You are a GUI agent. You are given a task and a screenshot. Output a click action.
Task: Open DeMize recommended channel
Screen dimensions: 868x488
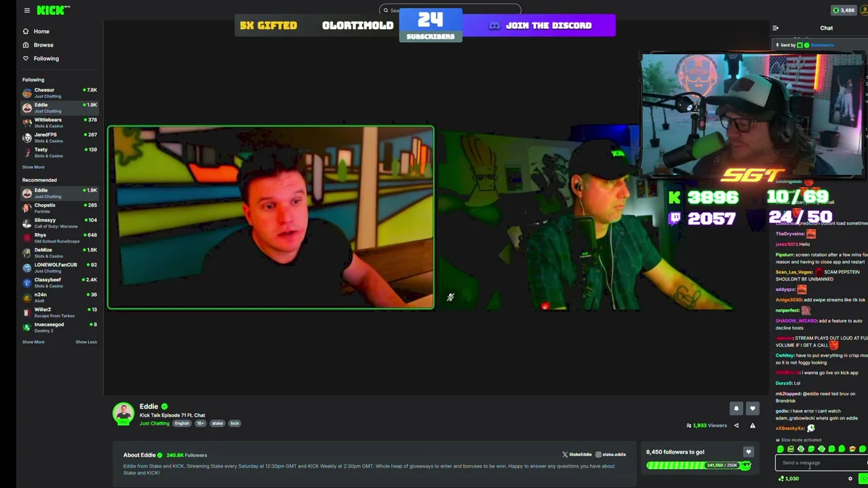click(60, 253)
